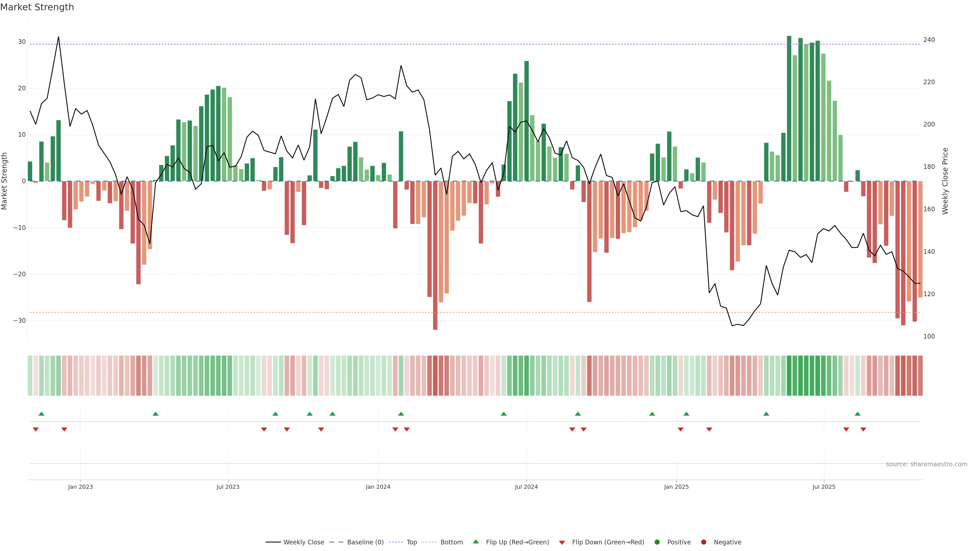Click the green Flip Up legend triangle
The height and width of the screenshot is (551, 980).
(475, 542)
